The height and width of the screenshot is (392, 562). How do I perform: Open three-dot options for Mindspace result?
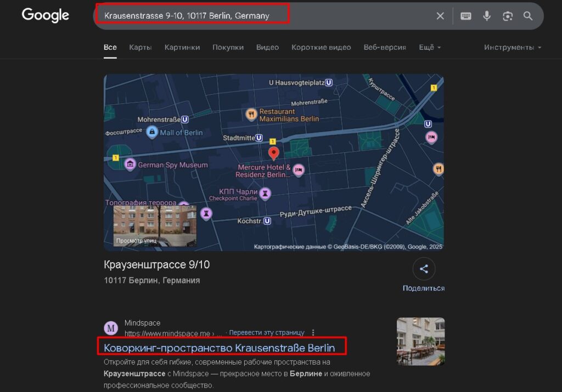313,333
